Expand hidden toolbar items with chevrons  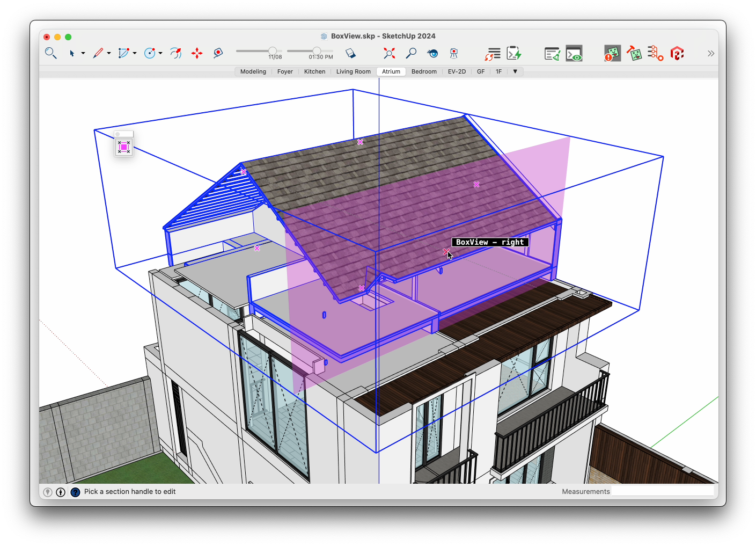coord(711,53)
